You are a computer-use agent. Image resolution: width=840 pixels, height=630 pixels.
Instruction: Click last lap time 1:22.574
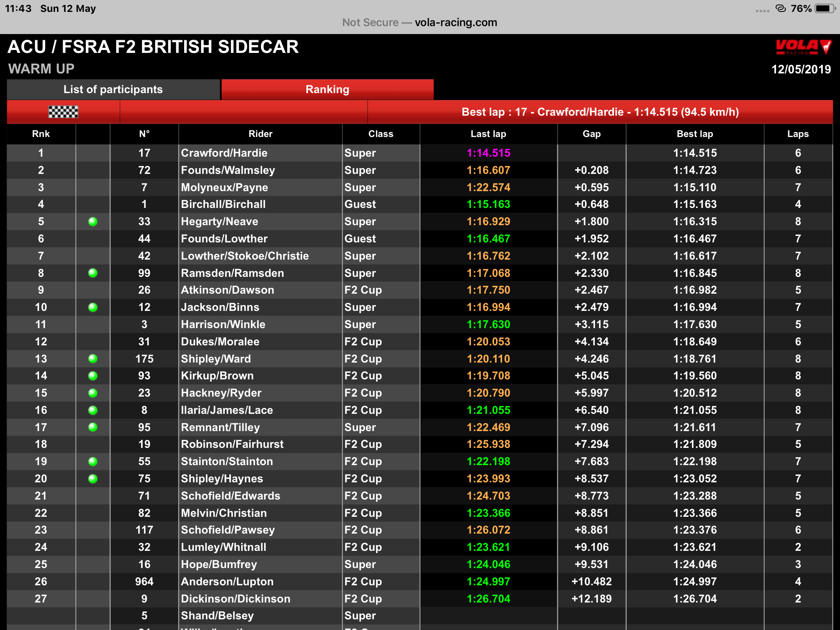pos(488,187)
